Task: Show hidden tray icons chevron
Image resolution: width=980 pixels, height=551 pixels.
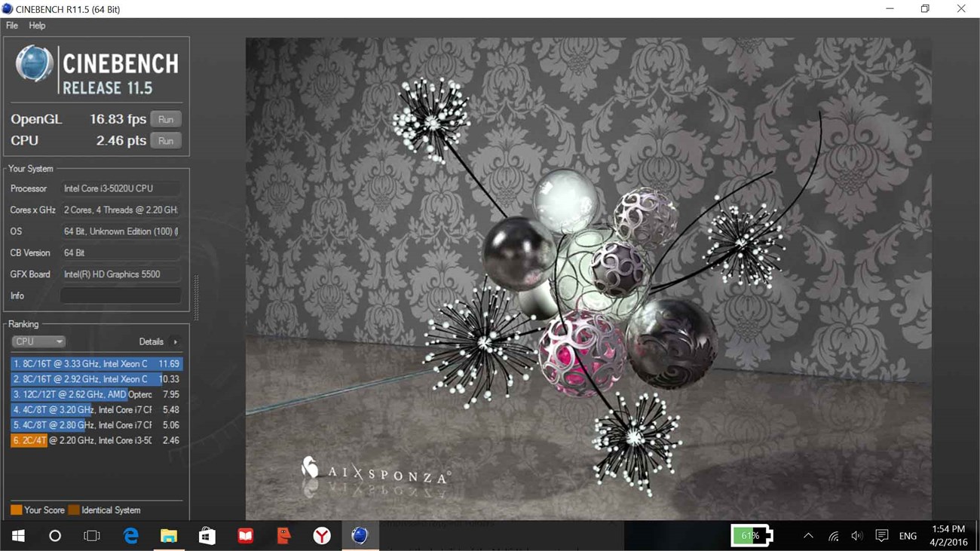Action: (808, 536)
